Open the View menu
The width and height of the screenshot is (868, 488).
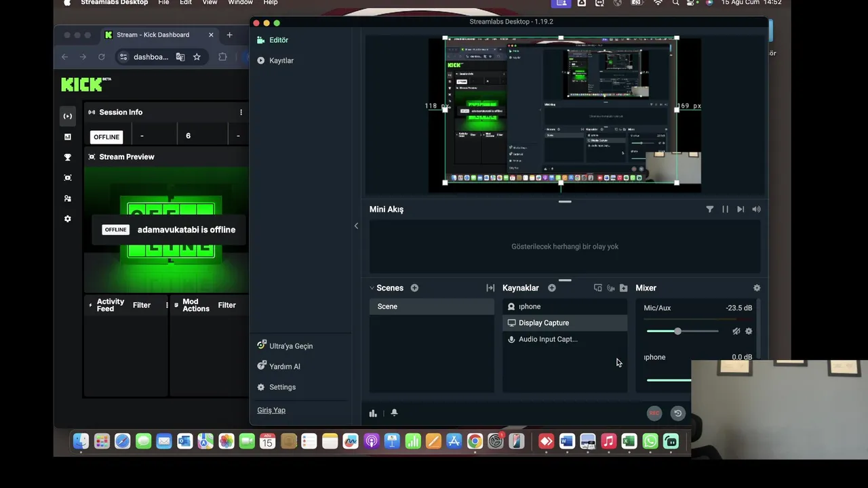click(210, 3)
